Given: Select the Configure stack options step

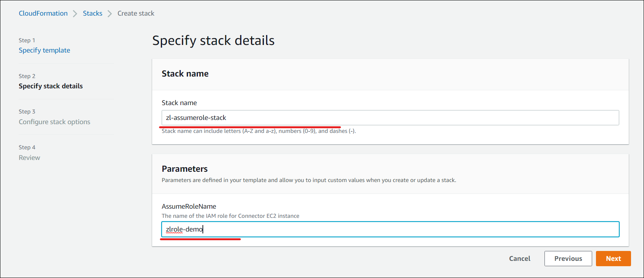Looking at the screenshot, I should [55, 122].
